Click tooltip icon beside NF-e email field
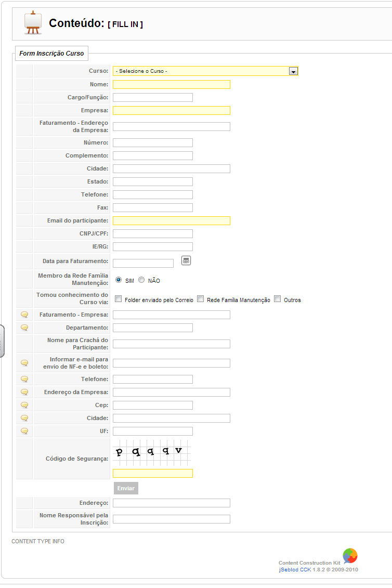392x588 pixels. 24,363
